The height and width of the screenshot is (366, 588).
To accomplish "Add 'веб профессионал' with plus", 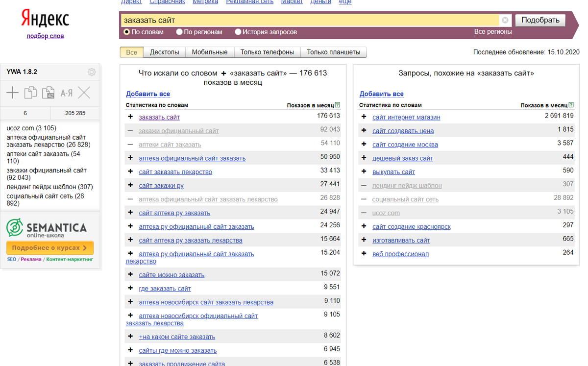I will click(x=364, y=254).
